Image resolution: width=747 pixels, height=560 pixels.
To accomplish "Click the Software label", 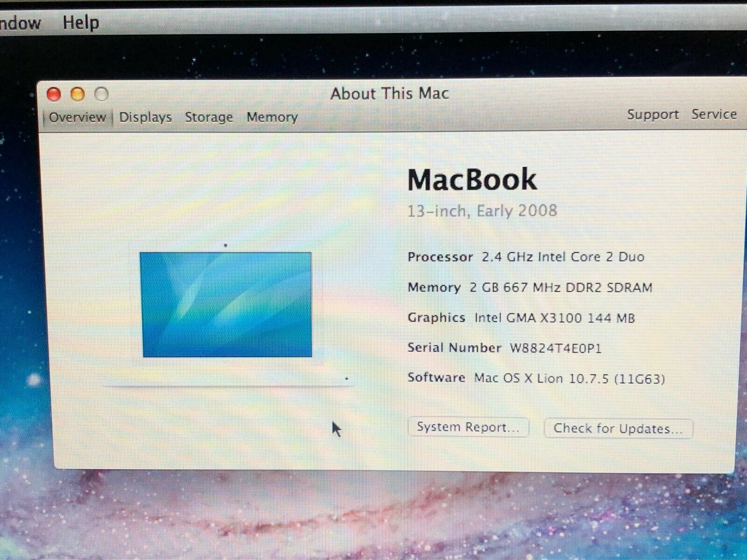I will 437,377.
